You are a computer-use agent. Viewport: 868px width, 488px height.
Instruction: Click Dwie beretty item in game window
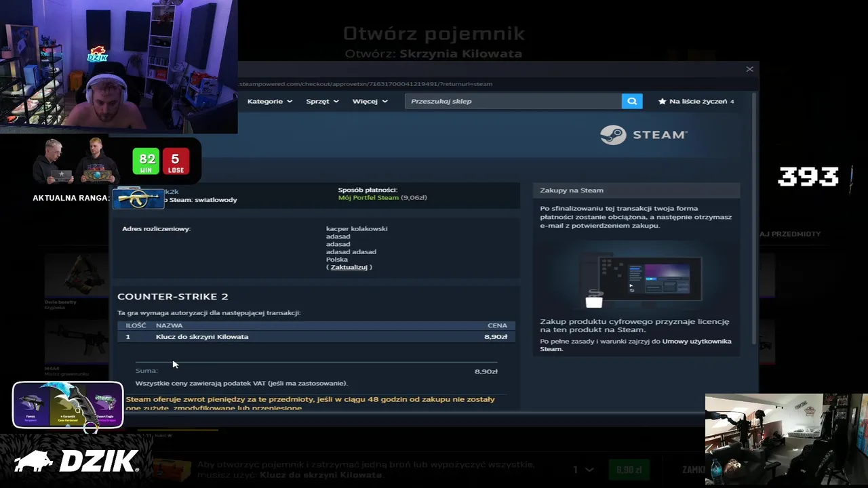pyautogui.click(x=75, y=281)
